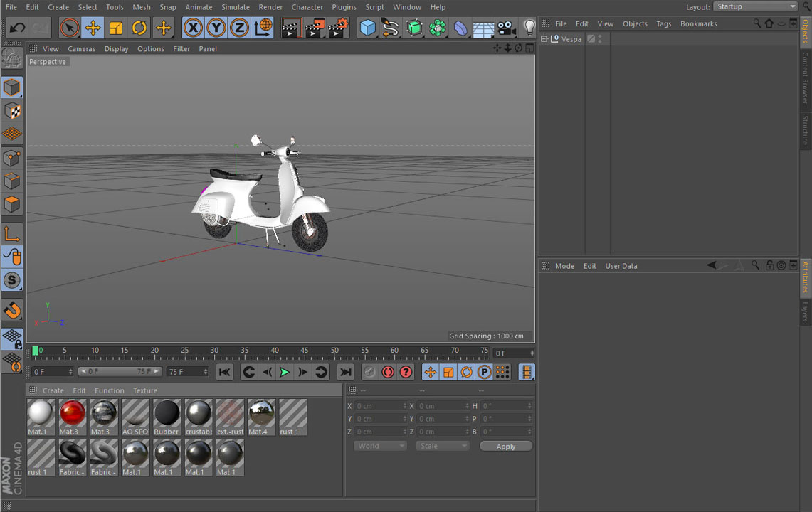Lock the X axis constraint
This screenshot has width=812, height=512.
pos(193,28)
